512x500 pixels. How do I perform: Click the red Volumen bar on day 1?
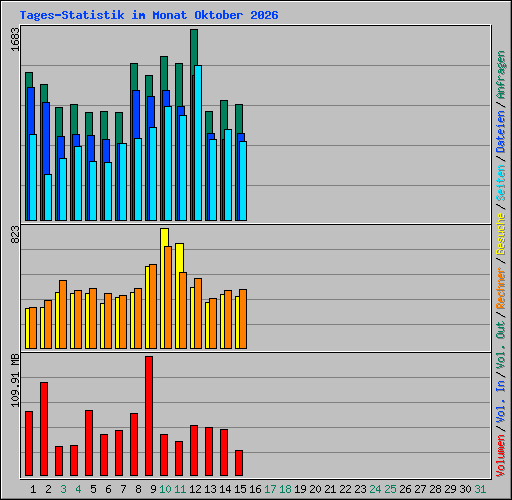(29, 444)
